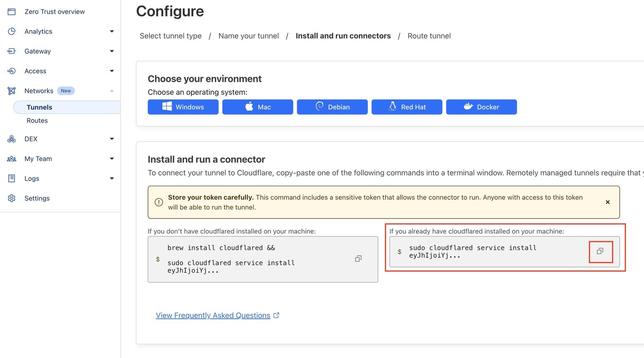Choose the Docker environment button
The image size is (644, 358).
[482, 107]
